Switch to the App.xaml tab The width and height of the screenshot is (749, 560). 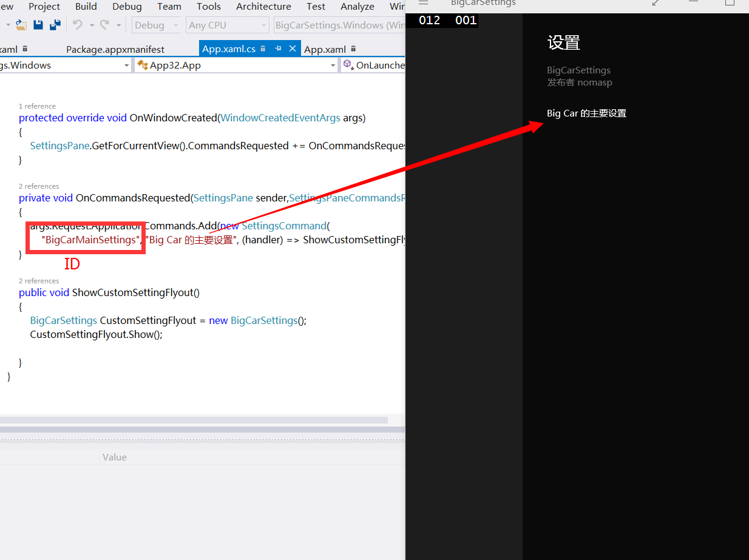point(325,49)
